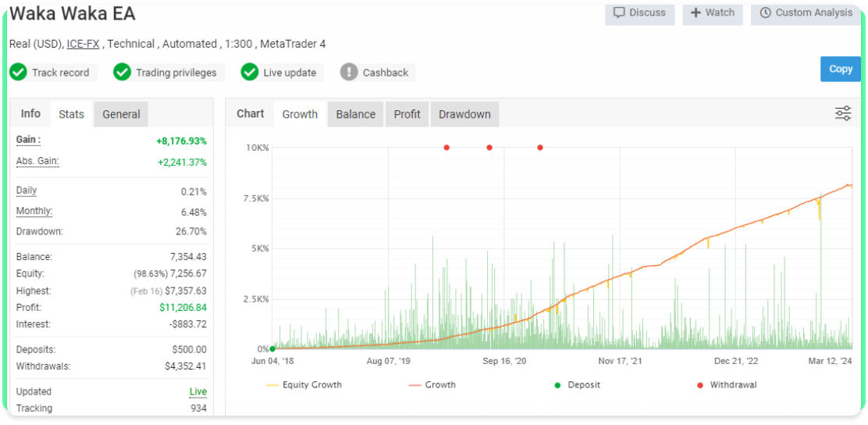Open the ICE-FX broker link
The width and height of the screenshot is (868, 425).
tap(84, 44)
